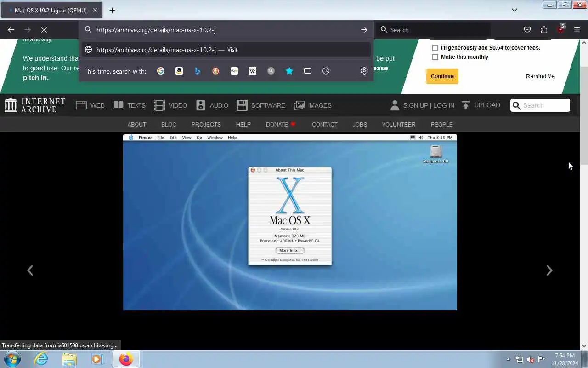Show the next screenshot in the carousel
This screenshot has width=588, height=368.
click(x=549, y=270)
